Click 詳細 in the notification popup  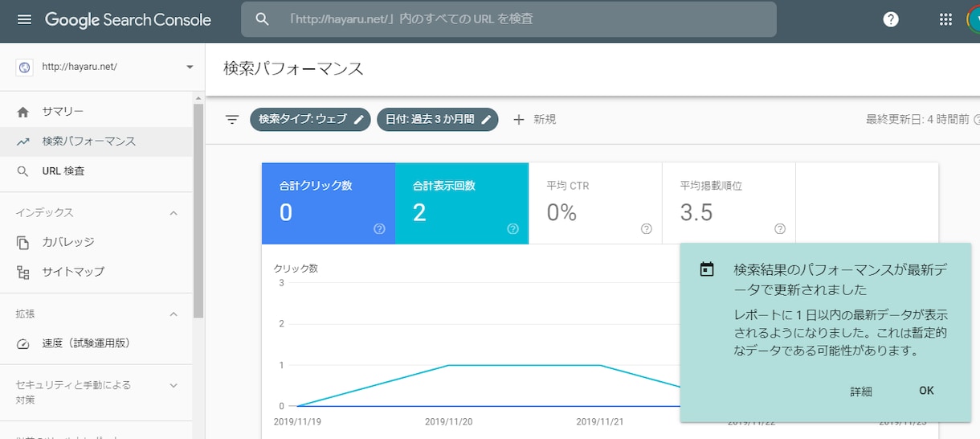click(861, 392)
